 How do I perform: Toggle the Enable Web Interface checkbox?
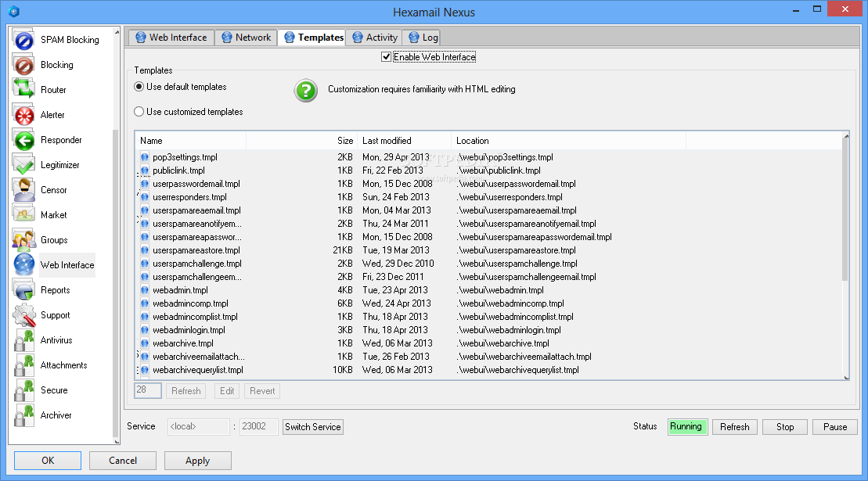pyautogui.click(x=387, y=56)
